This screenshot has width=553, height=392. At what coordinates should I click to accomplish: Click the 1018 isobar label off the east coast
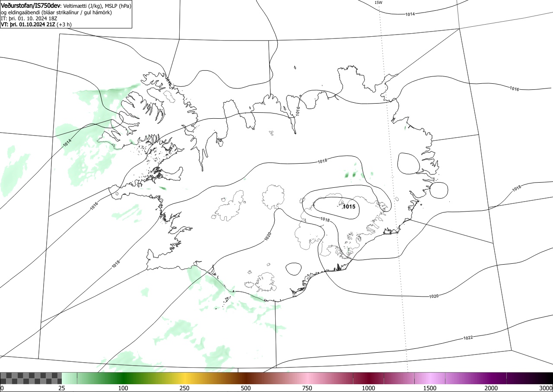[517, 189]
